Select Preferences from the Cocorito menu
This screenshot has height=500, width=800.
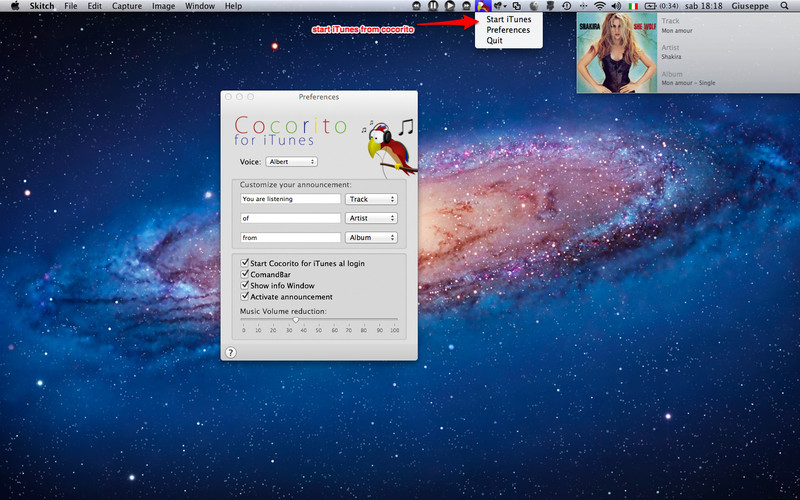point(509,30)
